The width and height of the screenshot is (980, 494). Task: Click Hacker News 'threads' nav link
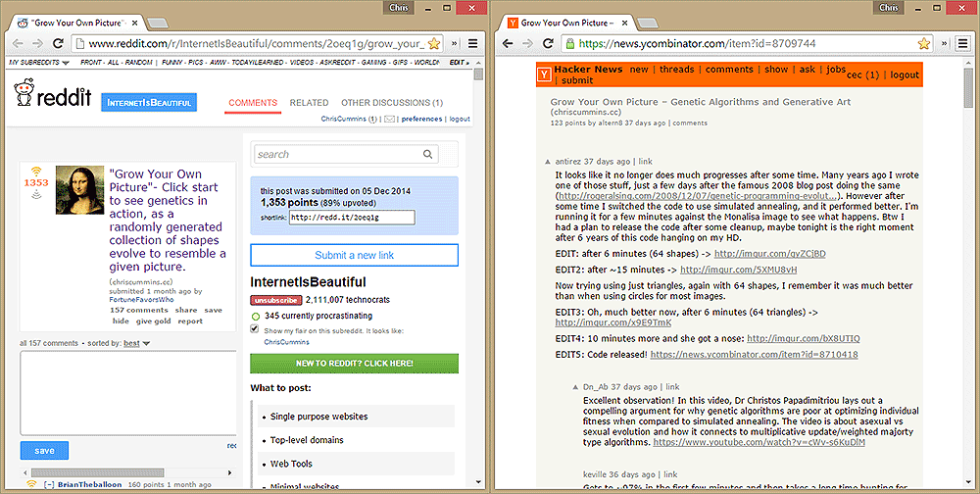[x=677, y=70]
